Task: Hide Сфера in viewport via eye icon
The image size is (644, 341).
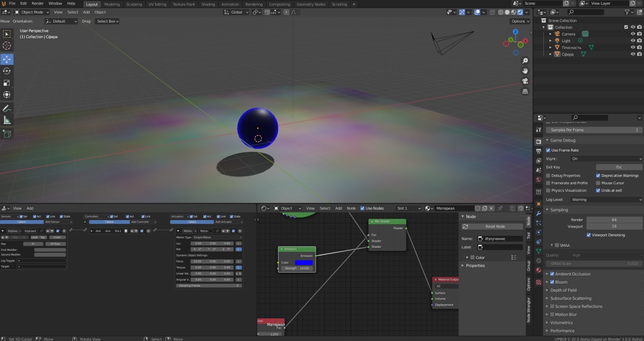Action: [633, 54]
